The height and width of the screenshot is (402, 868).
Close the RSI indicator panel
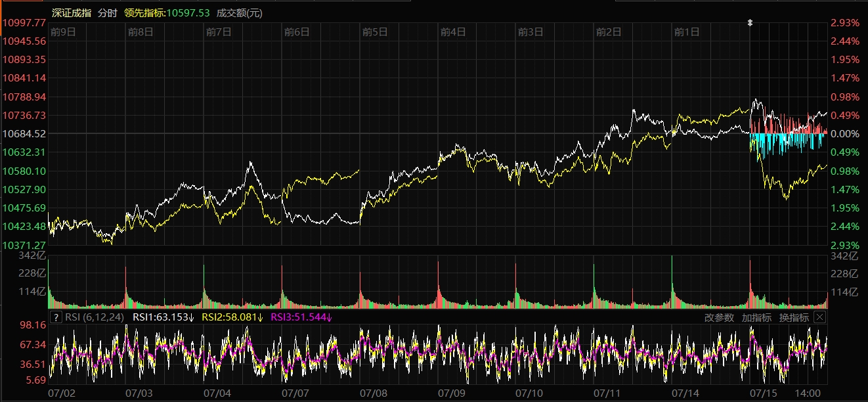(x=819, y=317)
